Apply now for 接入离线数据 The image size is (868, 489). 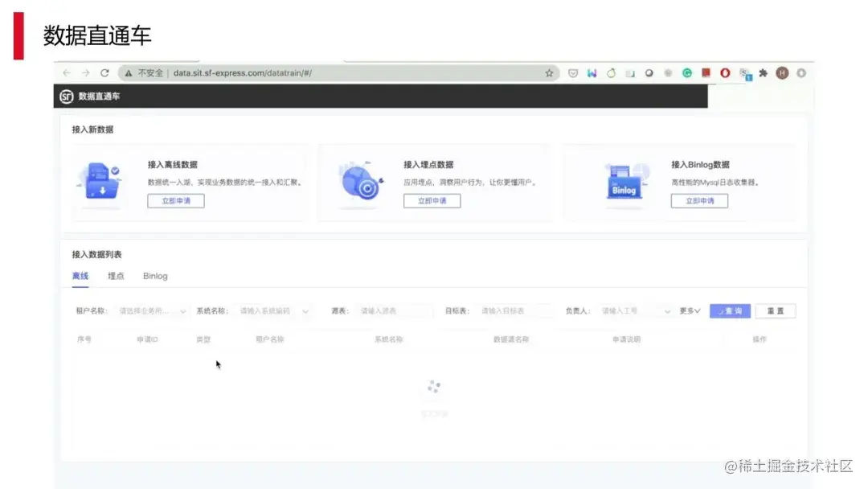tap(176, 201)
